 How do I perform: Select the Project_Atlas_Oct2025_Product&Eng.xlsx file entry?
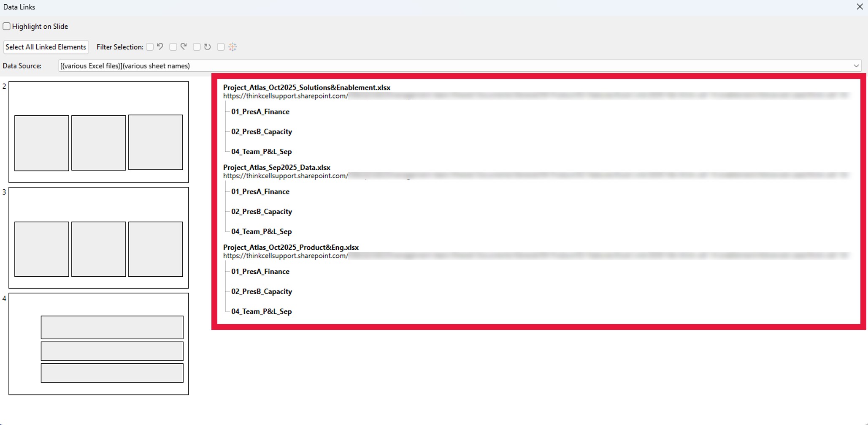291,247
